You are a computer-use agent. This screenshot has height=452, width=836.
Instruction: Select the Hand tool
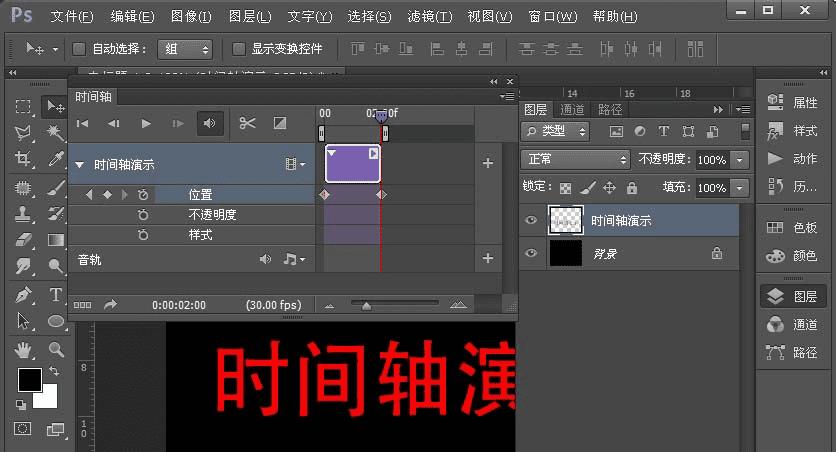point(23,350)
